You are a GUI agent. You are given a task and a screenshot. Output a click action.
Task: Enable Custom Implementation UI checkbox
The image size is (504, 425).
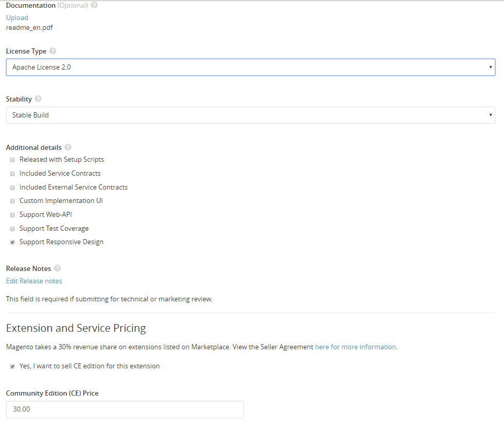click(x=12, y=201)
